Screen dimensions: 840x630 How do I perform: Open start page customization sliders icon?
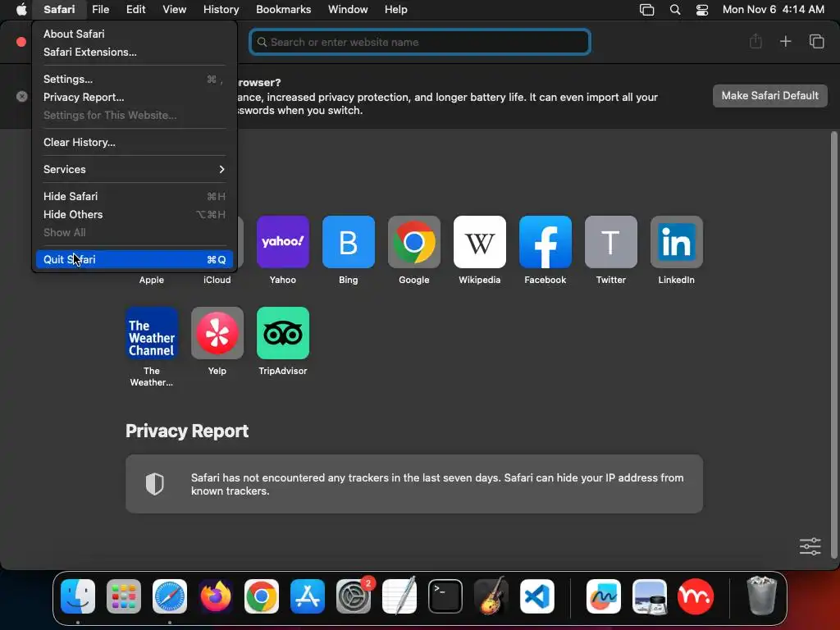coord(810,546)
